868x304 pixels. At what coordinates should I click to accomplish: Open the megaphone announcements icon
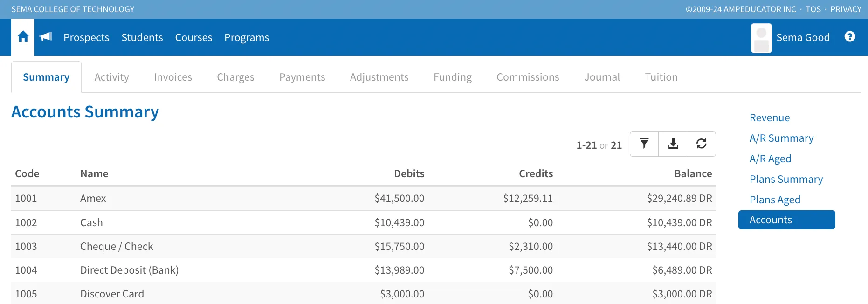(x=46, y=37)
